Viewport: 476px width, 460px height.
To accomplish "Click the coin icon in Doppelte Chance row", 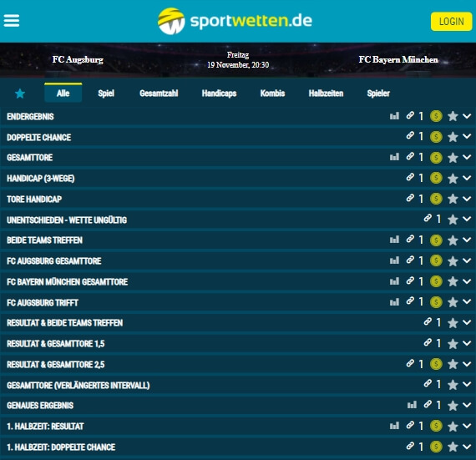I will pyautogui.click(x=436, y=137).
